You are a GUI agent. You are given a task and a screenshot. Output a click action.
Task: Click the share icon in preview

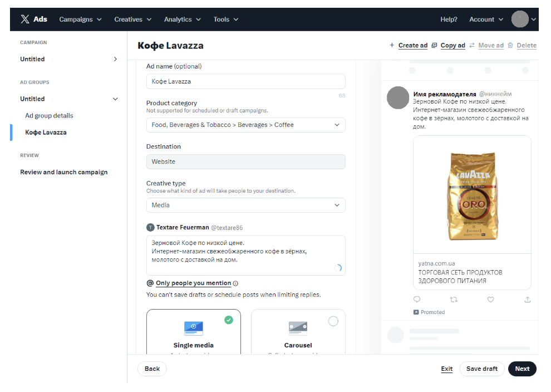pyautogui.click(x=527, y=300)
